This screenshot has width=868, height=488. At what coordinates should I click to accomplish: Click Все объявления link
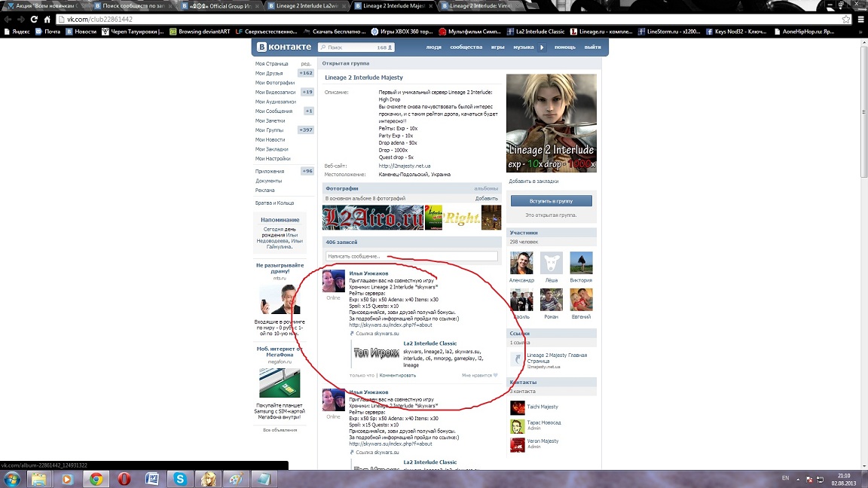280,430
